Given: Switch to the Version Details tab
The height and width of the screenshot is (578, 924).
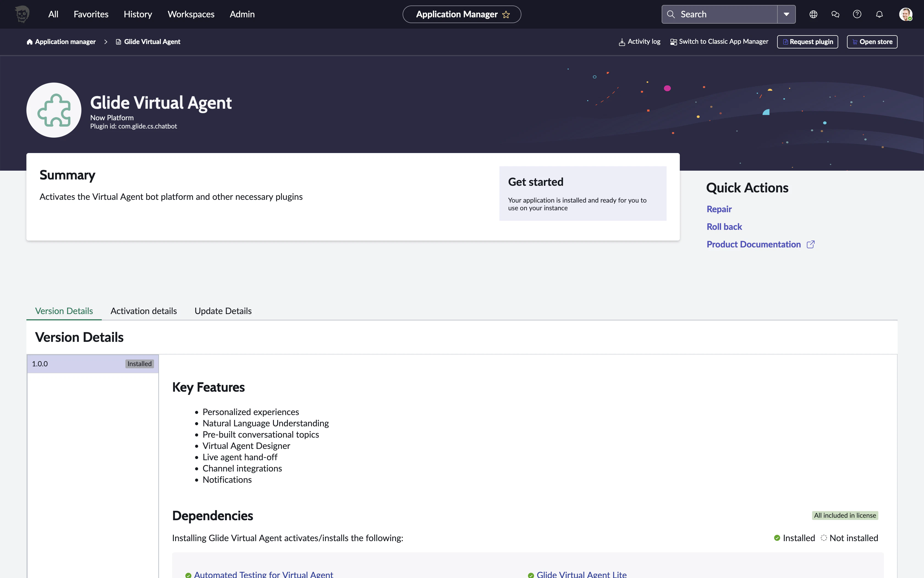Looking at the screenshot, I should [x=64, y=311].
